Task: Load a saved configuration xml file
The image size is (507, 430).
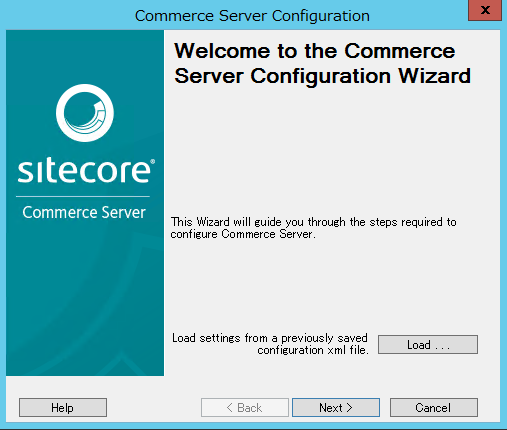Action: point(428,344)
